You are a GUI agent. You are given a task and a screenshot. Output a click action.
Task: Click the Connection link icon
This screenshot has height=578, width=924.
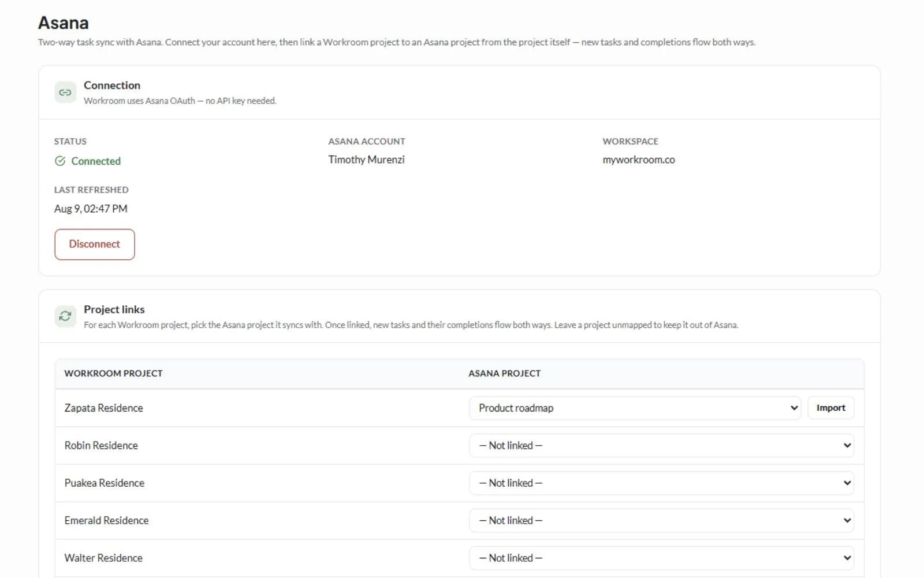point(65,92)
